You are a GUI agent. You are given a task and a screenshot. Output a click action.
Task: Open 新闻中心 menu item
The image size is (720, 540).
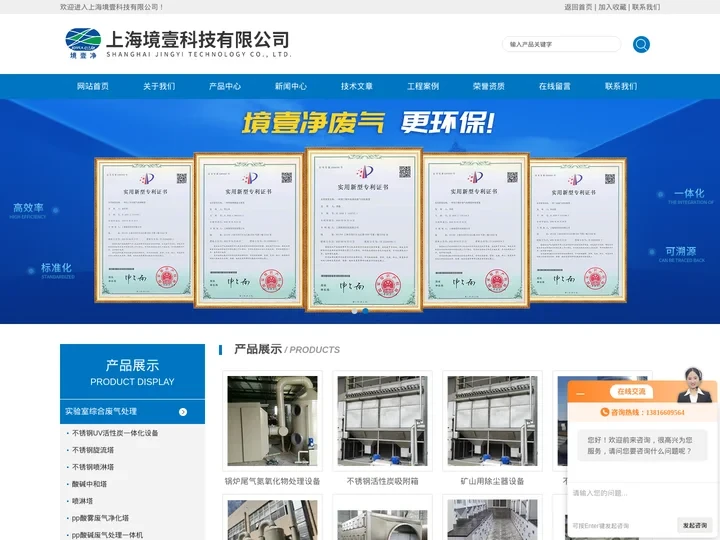(291, 86)
